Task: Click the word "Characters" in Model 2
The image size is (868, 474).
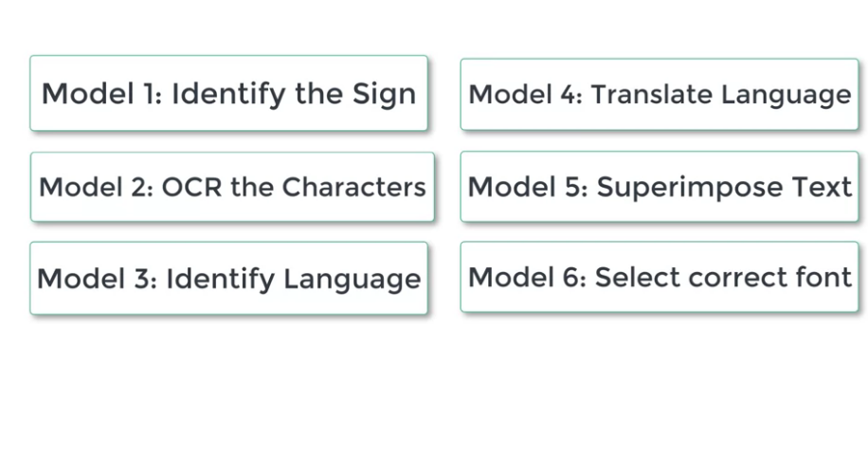Action: pos(353,187)
